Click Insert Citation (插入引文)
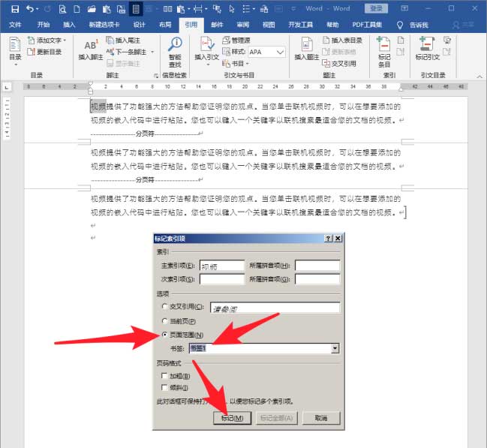Screen dimensions: 487x448 [207, 51]
